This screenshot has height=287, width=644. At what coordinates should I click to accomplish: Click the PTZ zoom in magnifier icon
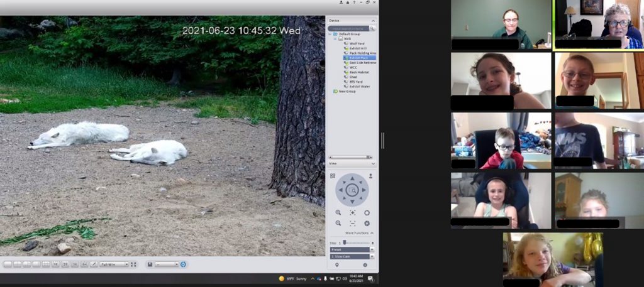coord(338,213)
